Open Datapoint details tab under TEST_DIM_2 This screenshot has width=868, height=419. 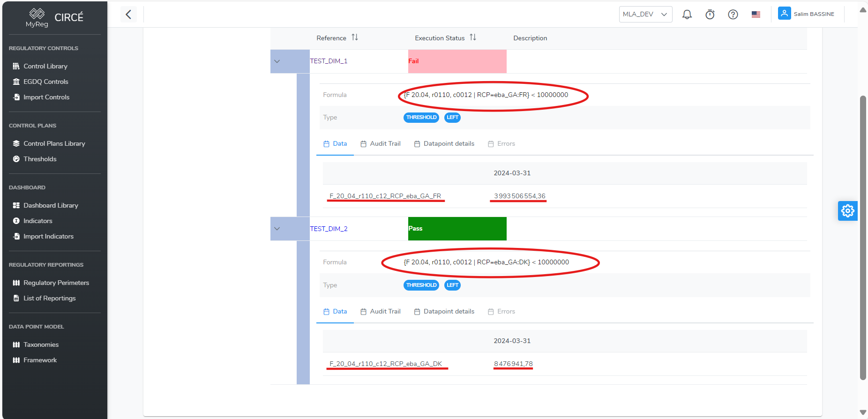tap(444, 312)
